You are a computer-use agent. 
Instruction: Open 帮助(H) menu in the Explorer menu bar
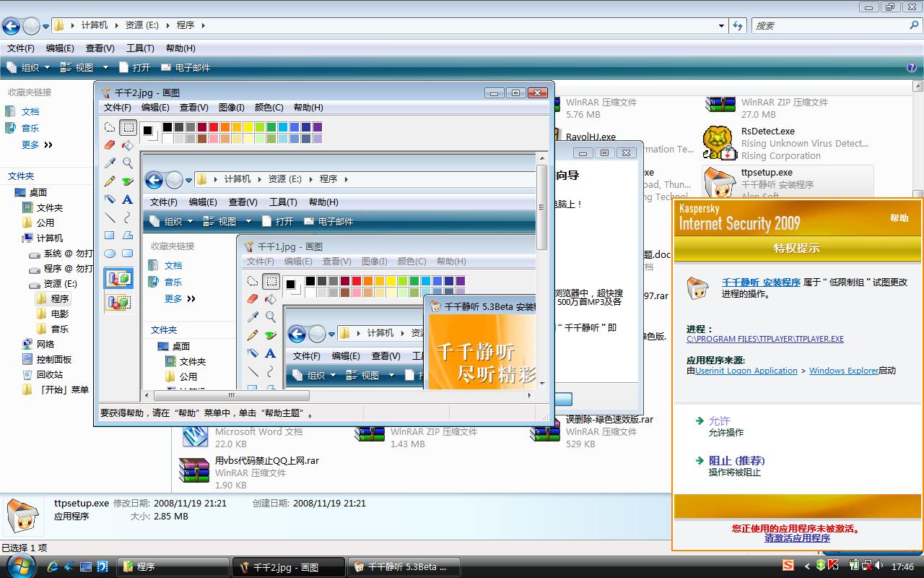[180, 48]
